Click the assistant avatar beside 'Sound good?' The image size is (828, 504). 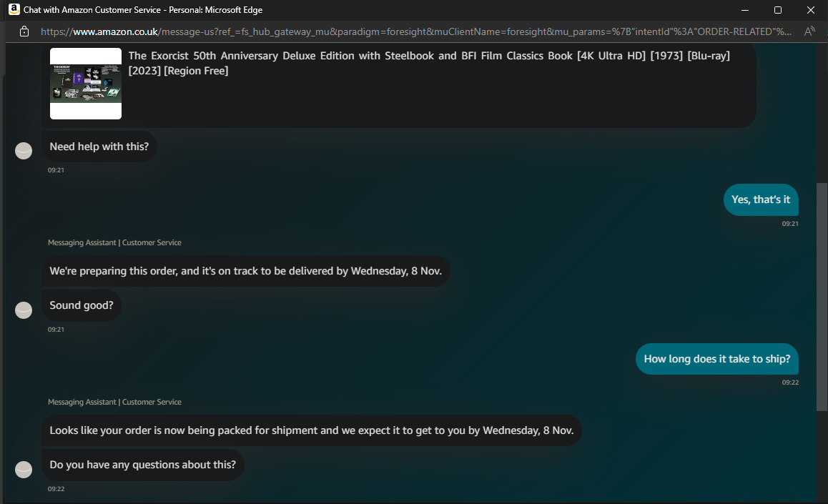coord(23,310)
